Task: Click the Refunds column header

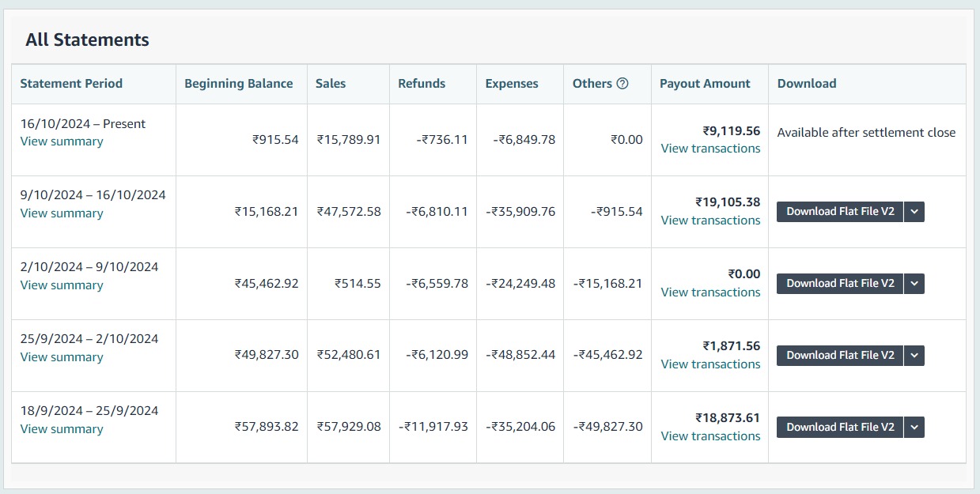Action: click(422, 83)
